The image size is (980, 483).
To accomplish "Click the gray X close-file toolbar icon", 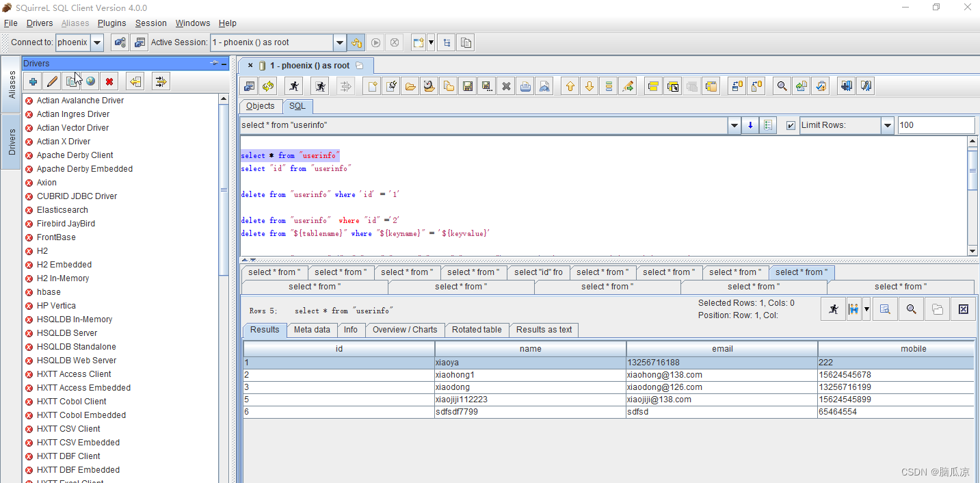I will (506, 86).
